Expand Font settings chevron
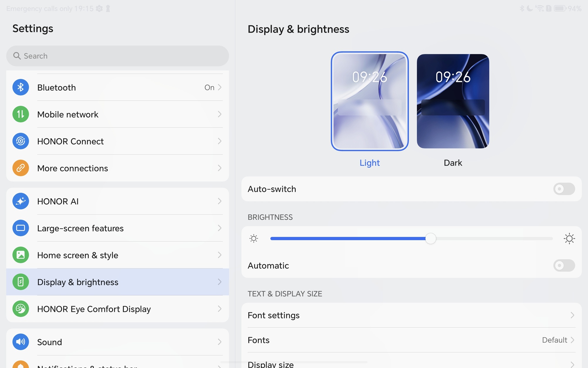The image size is (588, 368). [572, 315]
